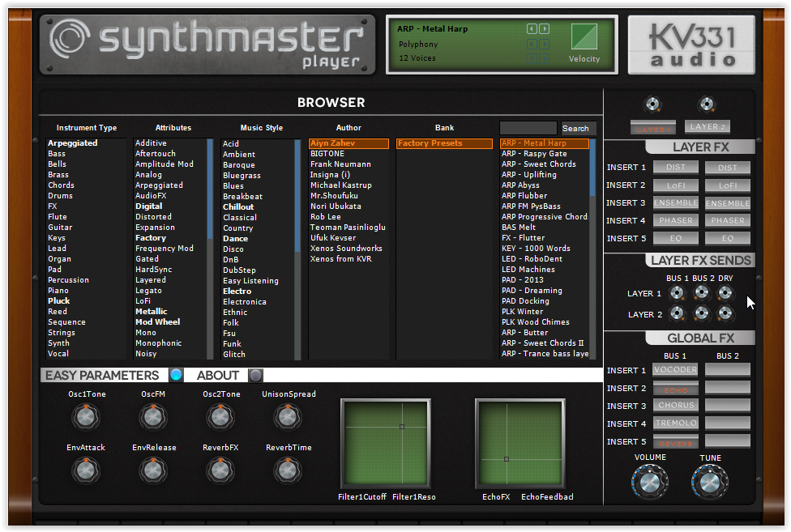Toggle the LAYER 1 button
791x532 pixels.
[x=653, y=129]
